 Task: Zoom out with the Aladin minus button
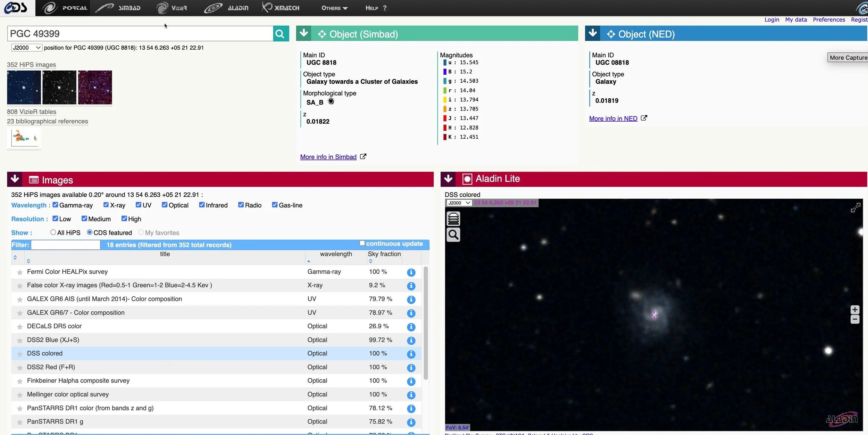tap(855, 319)
